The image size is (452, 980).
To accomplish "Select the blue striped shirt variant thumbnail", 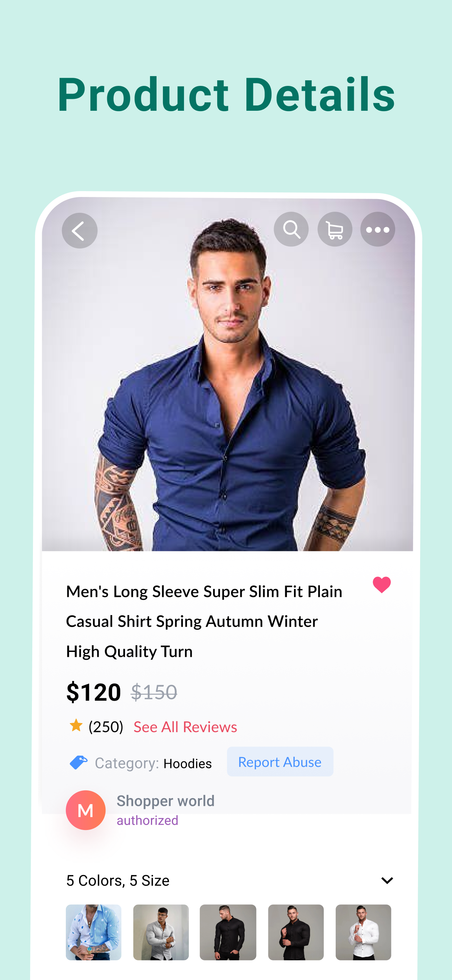I will pyautogui.click(x=94, y=932).
